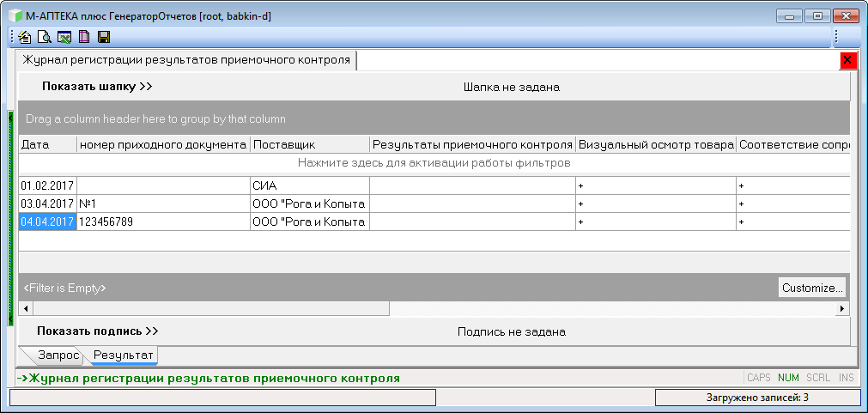Select highlighted date cell 04.04.2017
The height and width of the screenshot is (413, 868).
tap(47, 222)
